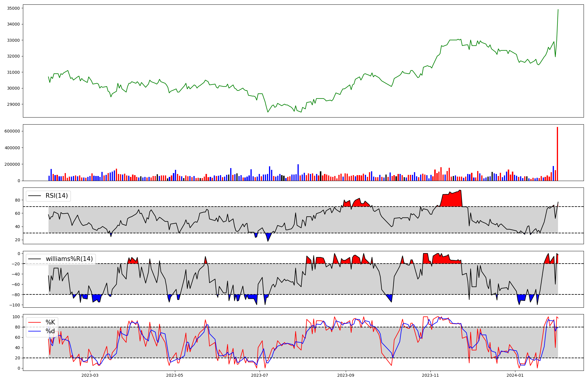Click the 35000 price axis label
Viewport: 588px width, 382px height.
click(13, 8)
